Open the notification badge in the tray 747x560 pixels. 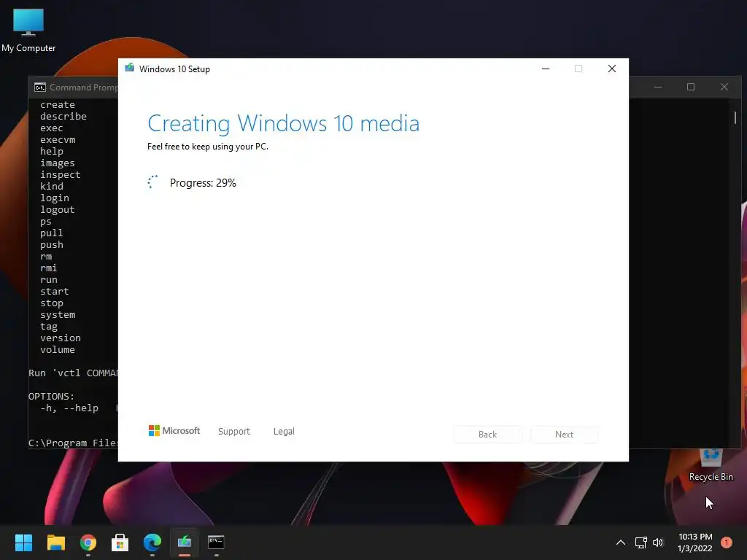727,542
